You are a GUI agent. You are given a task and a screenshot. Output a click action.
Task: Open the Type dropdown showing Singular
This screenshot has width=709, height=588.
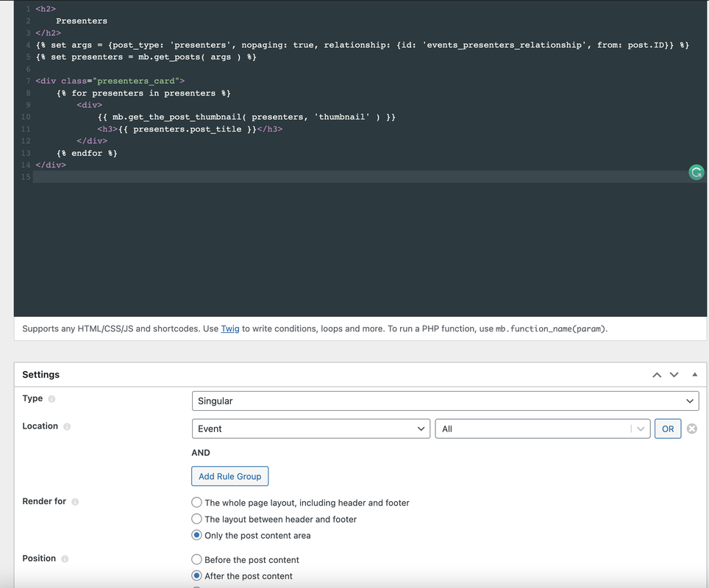coord(445,401)
